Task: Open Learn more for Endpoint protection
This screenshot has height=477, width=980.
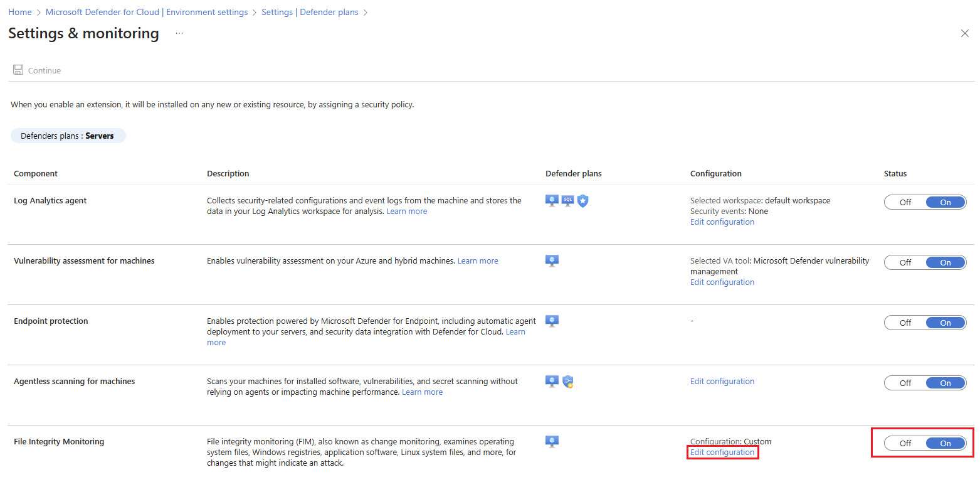Action: 515,331
